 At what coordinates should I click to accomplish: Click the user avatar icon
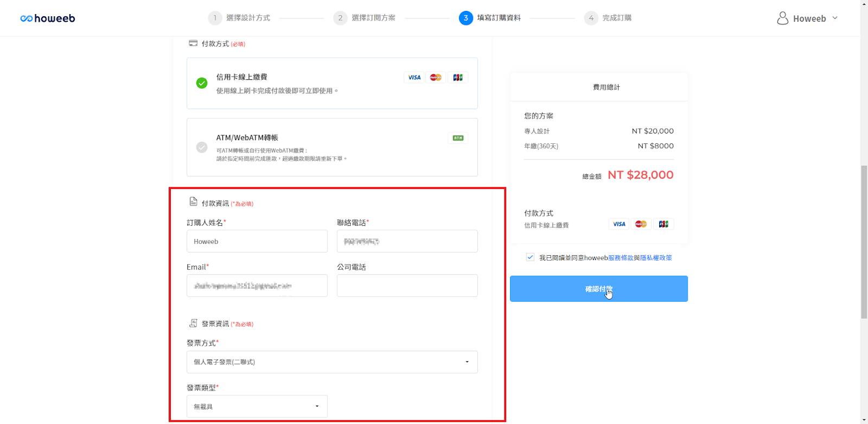pyautogui.click(x=782, y=18)
